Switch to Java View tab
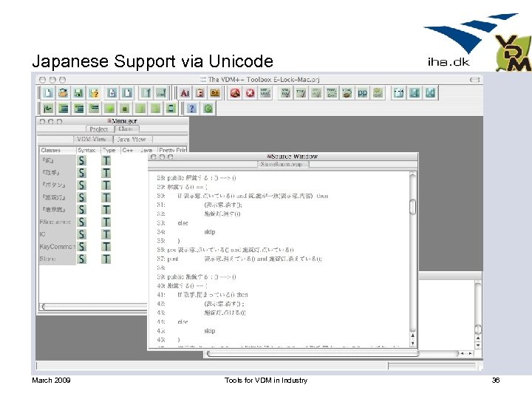This screenshot has width=532, height=399. pos(132,139)
